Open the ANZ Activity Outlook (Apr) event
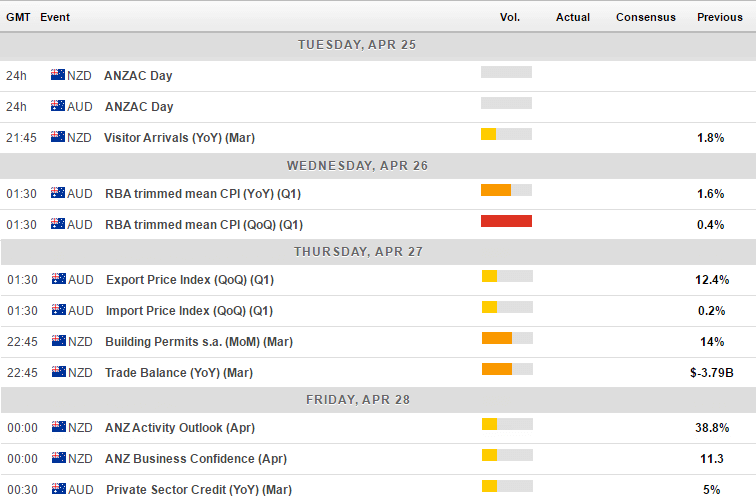This screenshot has width=756, height=503. pyautogui.click(x=180, y=428)
